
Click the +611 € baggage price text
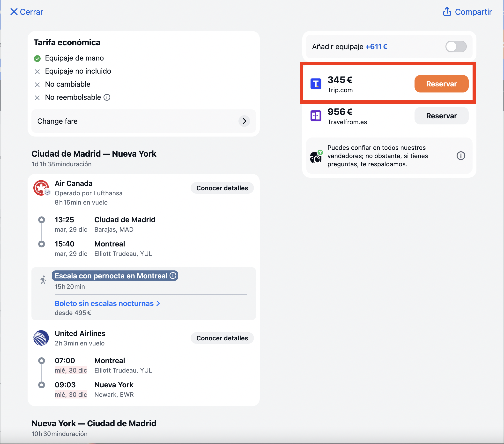tap(376, 47)
